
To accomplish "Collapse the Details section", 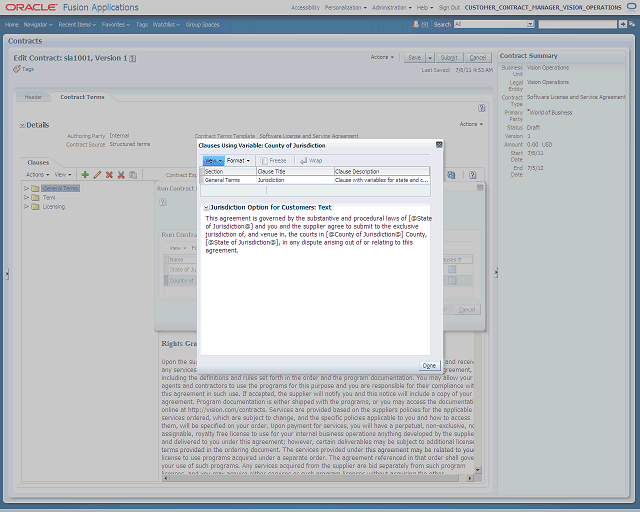I will click(x=22, y=125).
